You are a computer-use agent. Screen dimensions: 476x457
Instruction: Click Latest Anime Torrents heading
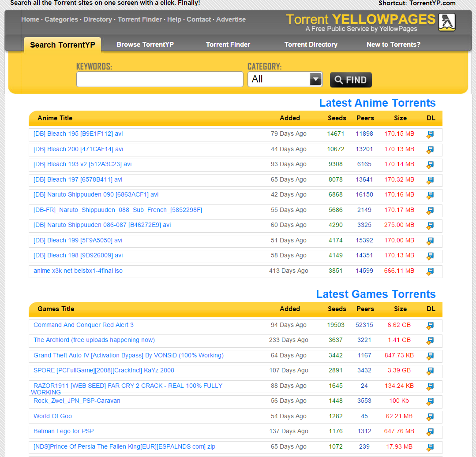(377, 103)
